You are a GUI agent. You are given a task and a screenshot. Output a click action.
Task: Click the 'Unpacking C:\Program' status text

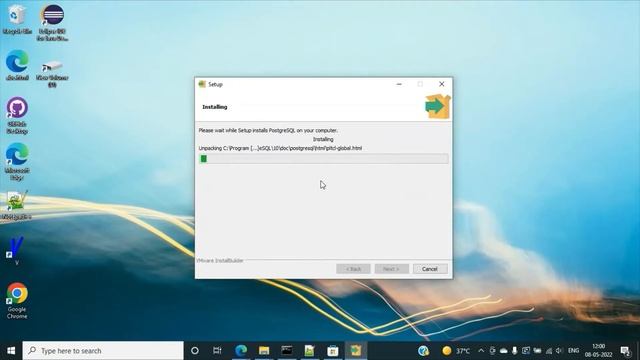pos(280,148)
